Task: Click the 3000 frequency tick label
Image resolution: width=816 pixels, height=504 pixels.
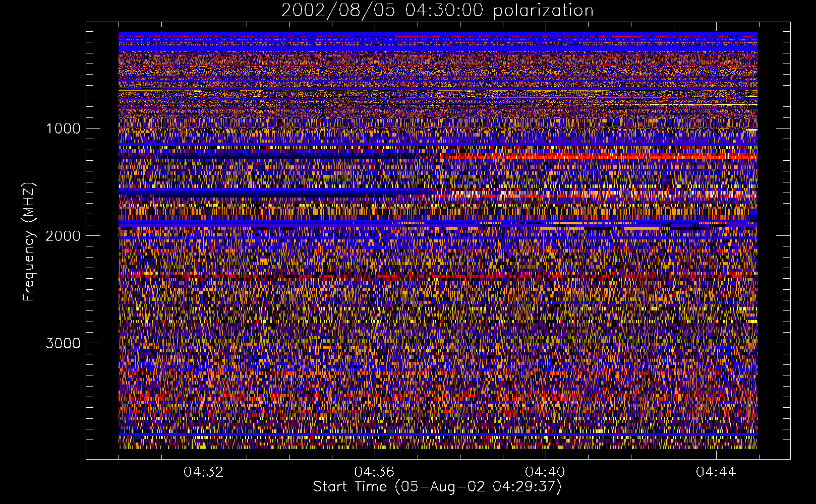Action: 63,343
